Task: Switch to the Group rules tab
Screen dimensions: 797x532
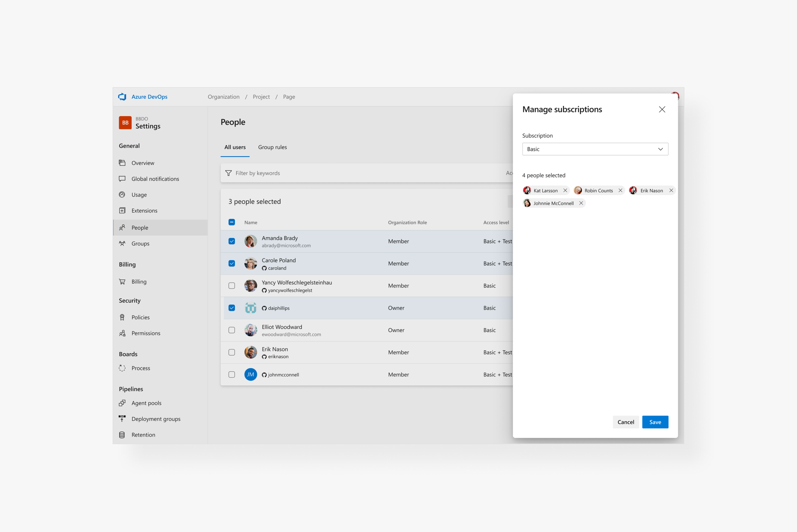Action: click(x=272, y=147)
